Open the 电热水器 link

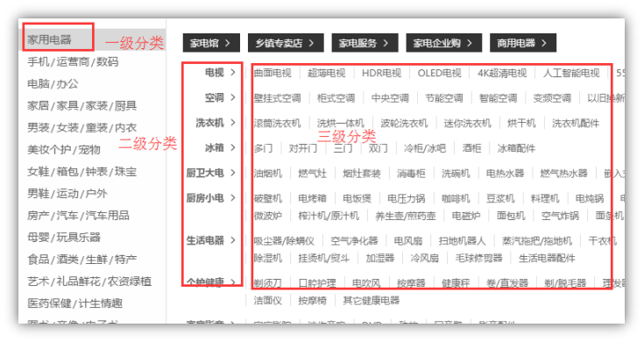pyautogui.click(x=506, y=174)
